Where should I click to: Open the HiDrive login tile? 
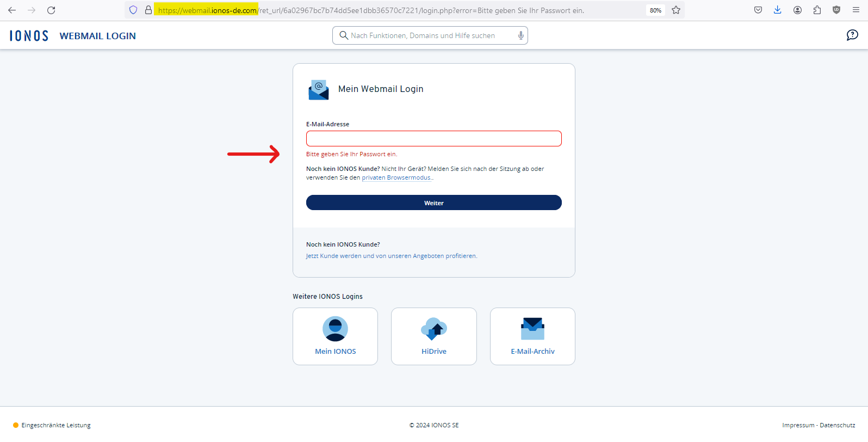(433, 336)
